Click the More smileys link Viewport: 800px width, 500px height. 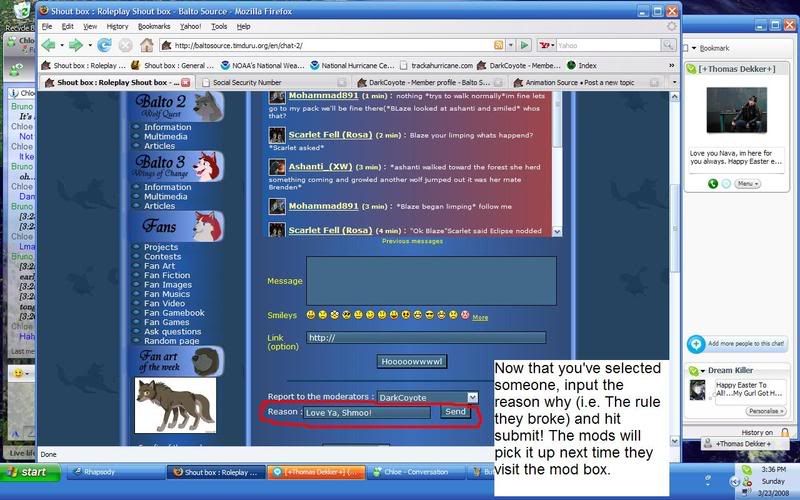coord(480,317)
